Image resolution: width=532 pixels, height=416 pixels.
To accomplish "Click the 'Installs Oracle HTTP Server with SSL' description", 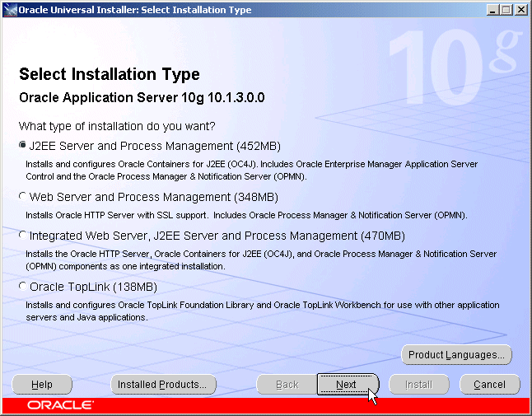I will [246, 215].
